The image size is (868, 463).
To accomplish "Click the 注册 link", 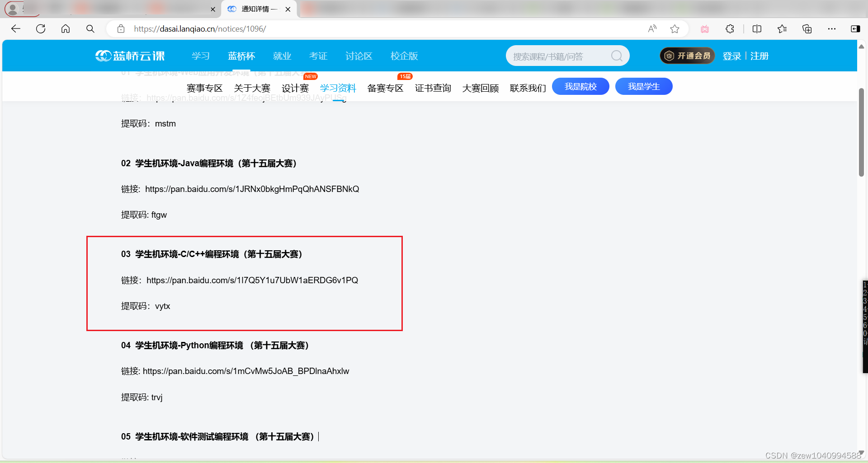I will tap(759, 56).
